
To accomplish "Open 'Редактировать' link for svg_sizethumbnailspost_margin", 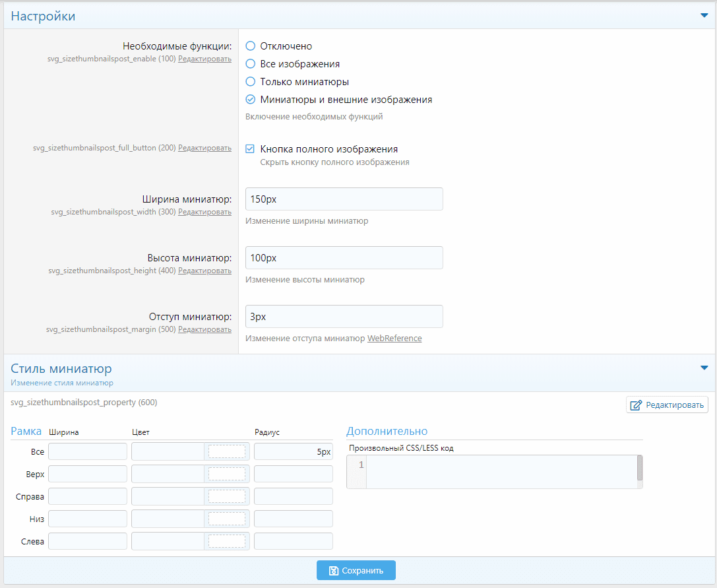I will tap(204, 329).
